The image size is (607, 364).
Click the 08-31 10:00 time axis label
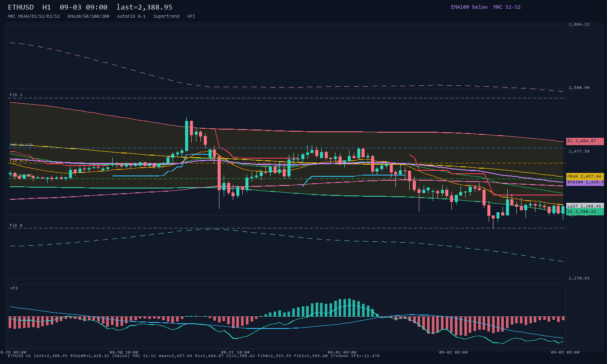(x=235, y=352)
